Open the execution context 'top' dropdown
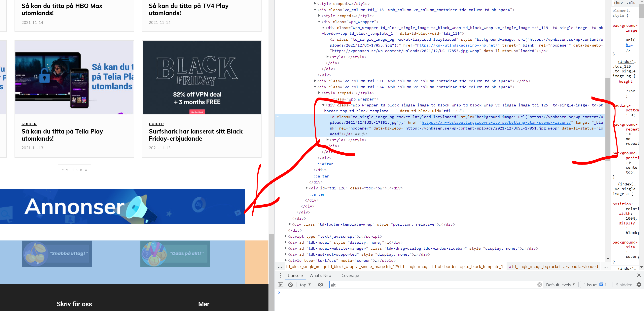The image size is (644, 311). [305, 285]
